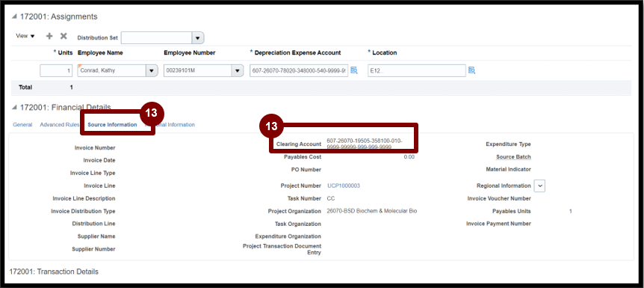Click the Location input field
The image size is (644, 288).
coord(417,71)
